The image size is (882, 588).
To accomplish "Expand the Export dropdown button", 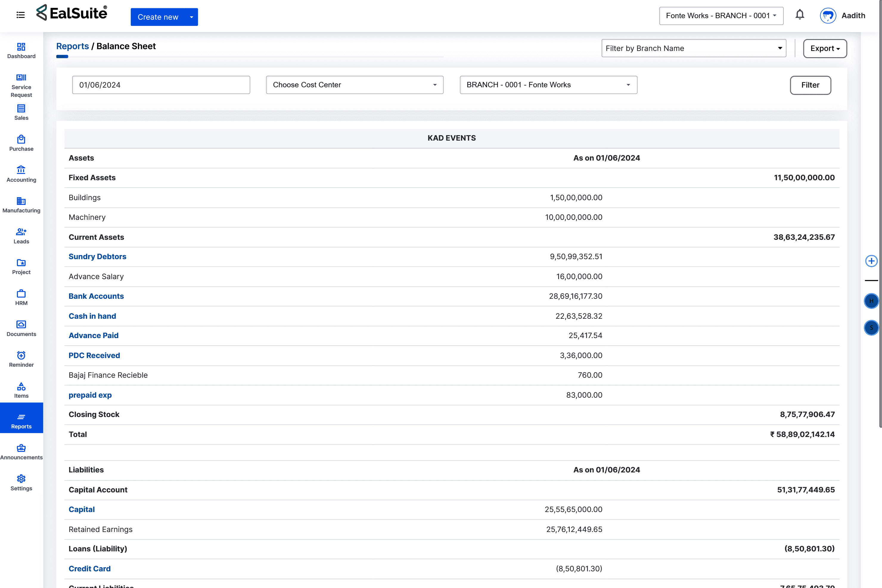I will coord(824,48).
